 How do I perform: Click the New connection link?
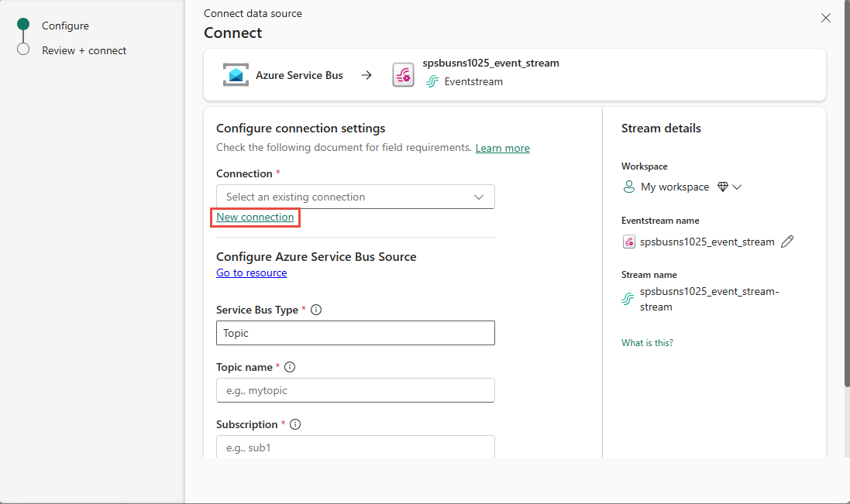[255, 218]
